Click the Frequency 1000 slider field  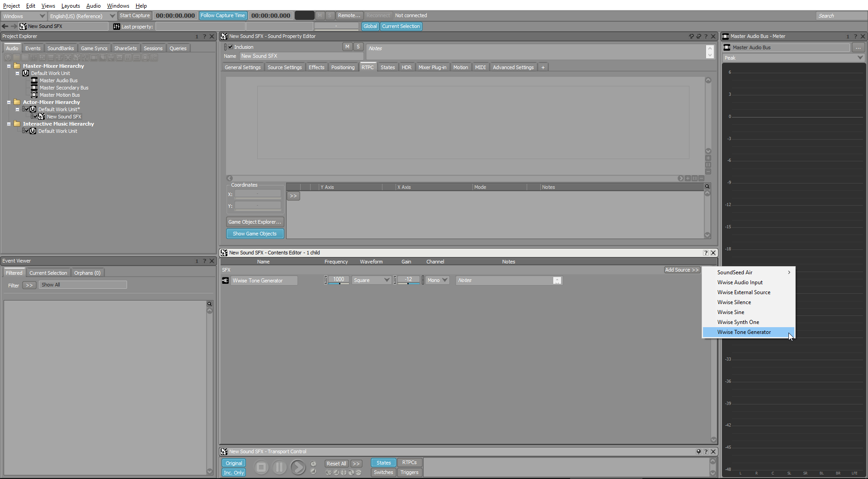tap(339, 280)
